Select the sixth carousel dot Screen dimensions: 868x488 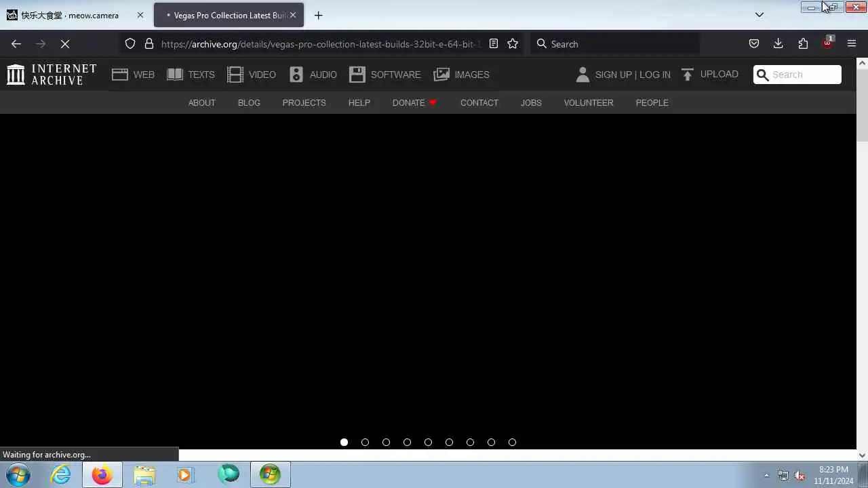[x=449, y=443]
